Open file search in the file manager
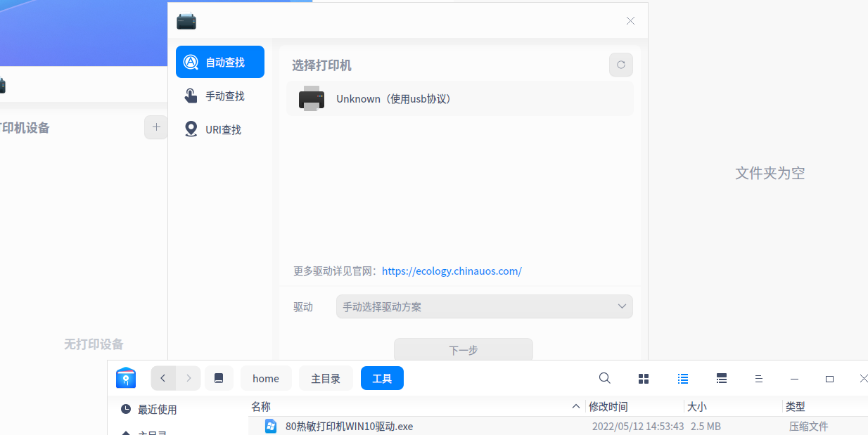This screenshot has width=868, height=435. pos(604,378)
